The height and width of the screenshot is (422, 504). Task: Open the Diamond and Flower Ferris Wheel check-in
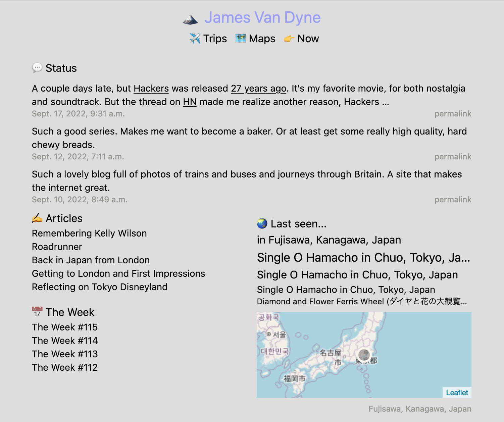point(361,302)
